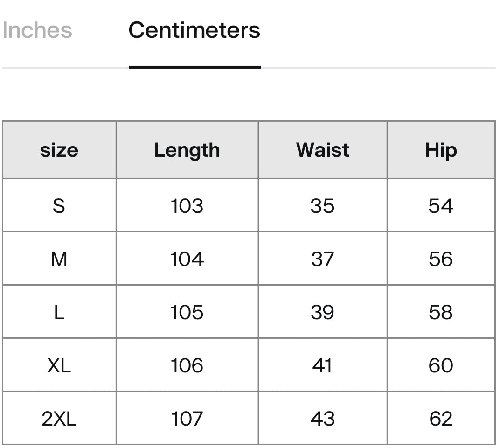Click the hip value 62
Image resolution: width=500 pixels, height=448 pixels.
coord(441,418)
